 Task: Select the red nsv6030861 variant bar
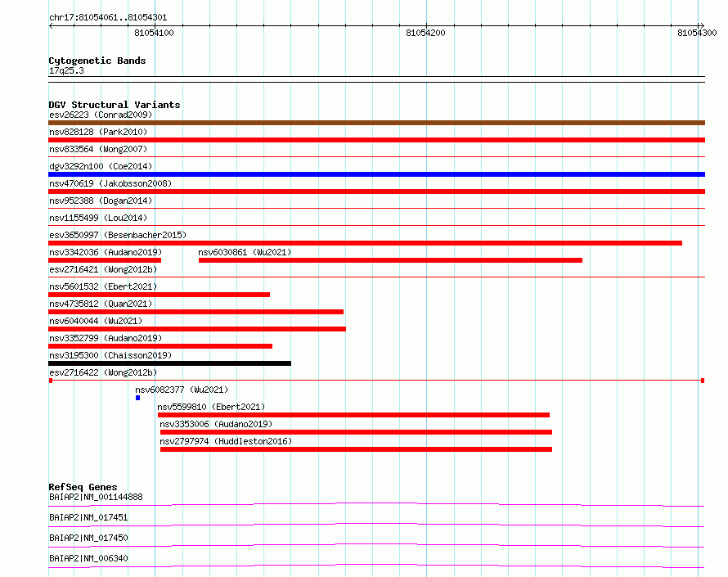[390, 260]
